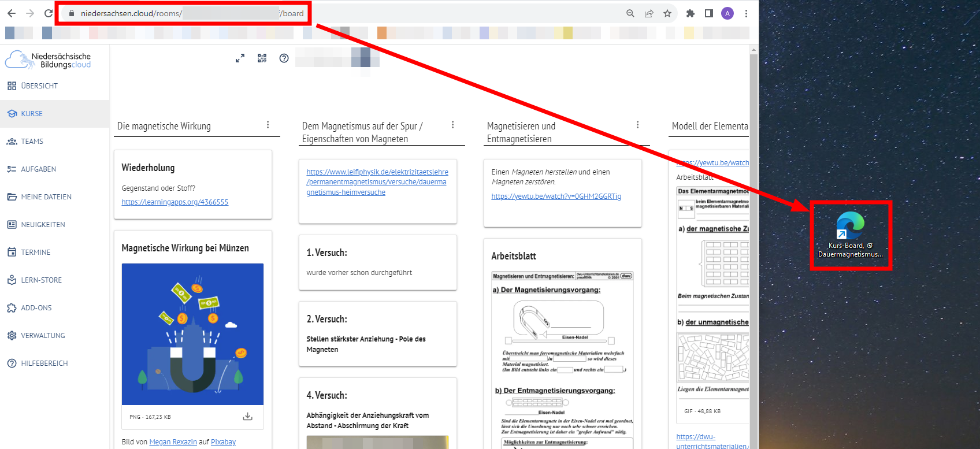This screenshot has height=449, width=980.
Task: Follow the Pixabay image credit link
Action: 223,442
